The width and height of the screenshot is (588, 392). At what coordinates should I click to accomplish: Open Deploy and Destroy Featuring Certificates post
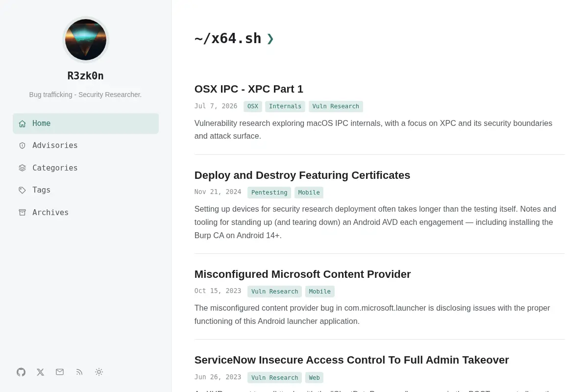[302, 175]
